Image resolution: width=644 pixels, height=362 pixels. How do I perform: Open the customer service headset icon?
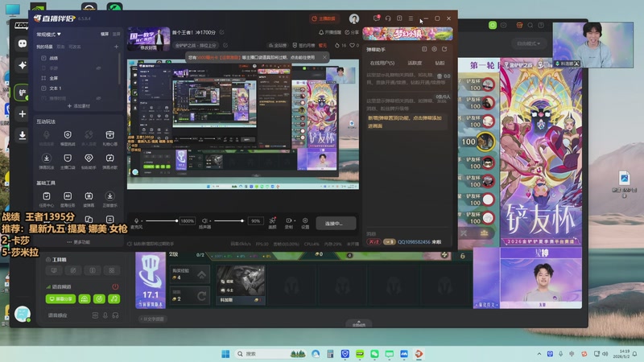388,19
